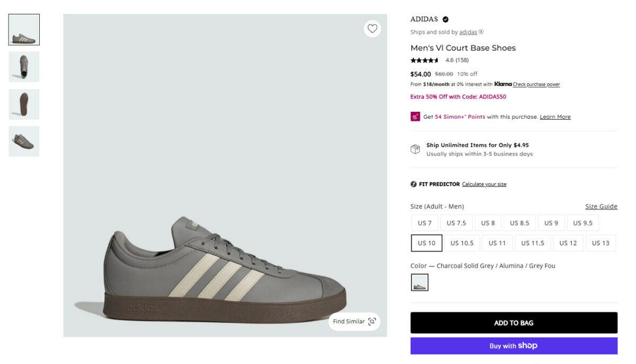Click the Simon+ Points logo icon

pos(415,117)
